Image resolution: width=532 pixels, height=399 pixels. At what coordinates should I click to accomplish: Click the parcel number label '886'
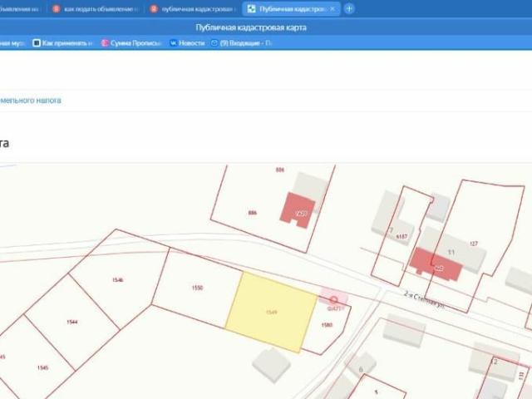pyautogui.click(x=253, y=213)
